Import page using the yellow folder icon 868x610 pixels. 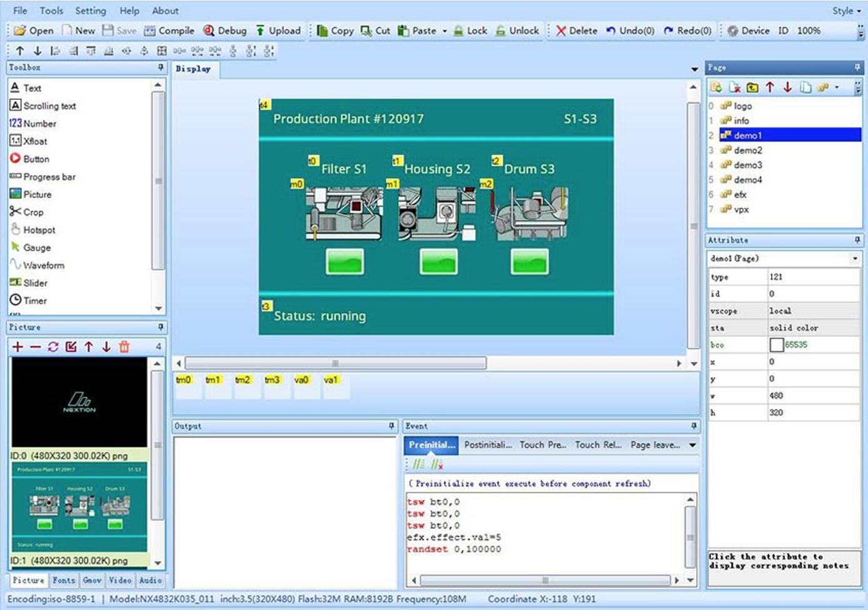(x=752, y=87)
